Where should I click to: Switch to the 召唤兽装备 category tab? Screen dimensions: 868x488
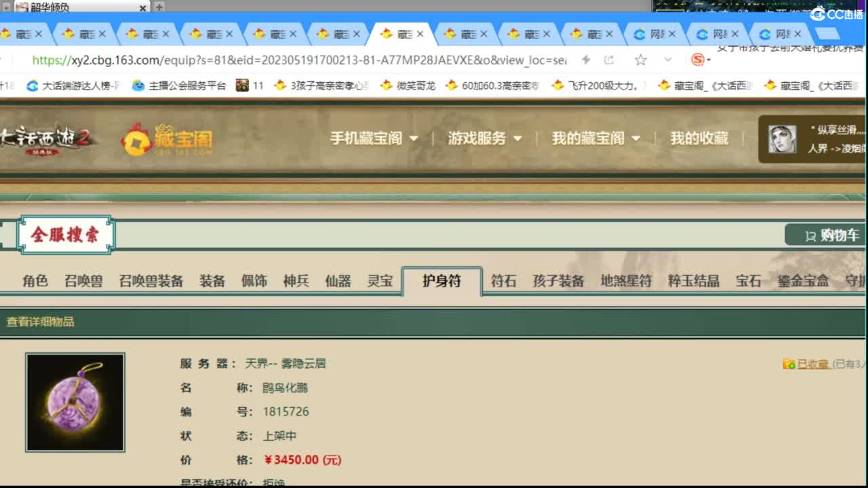151,281
